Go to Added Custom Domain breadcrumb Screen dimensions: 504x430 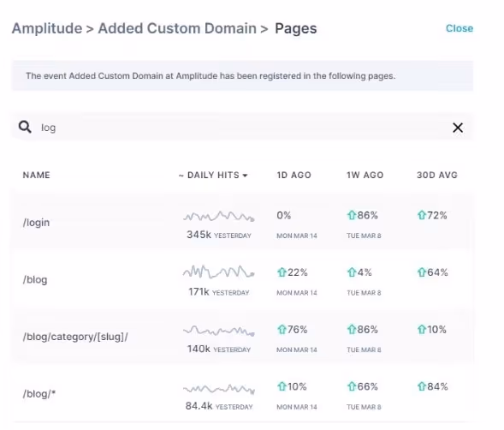pyautogui.click(x=177, y=28)
